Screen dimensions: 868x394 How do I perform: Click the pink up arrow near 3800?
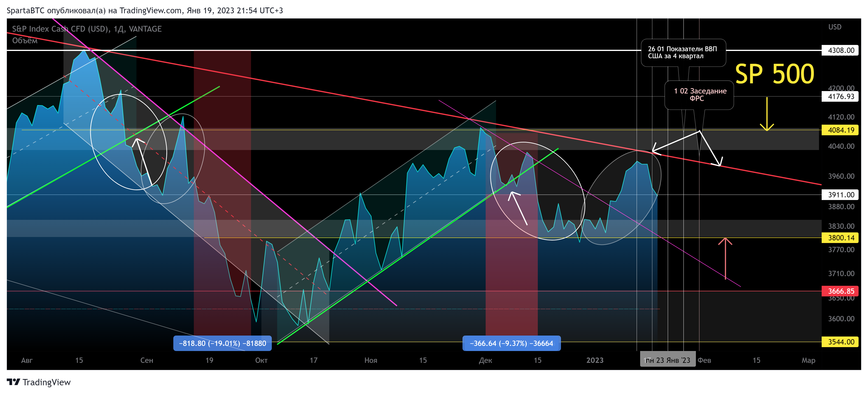pyautogui.click(x=725, y=258)
